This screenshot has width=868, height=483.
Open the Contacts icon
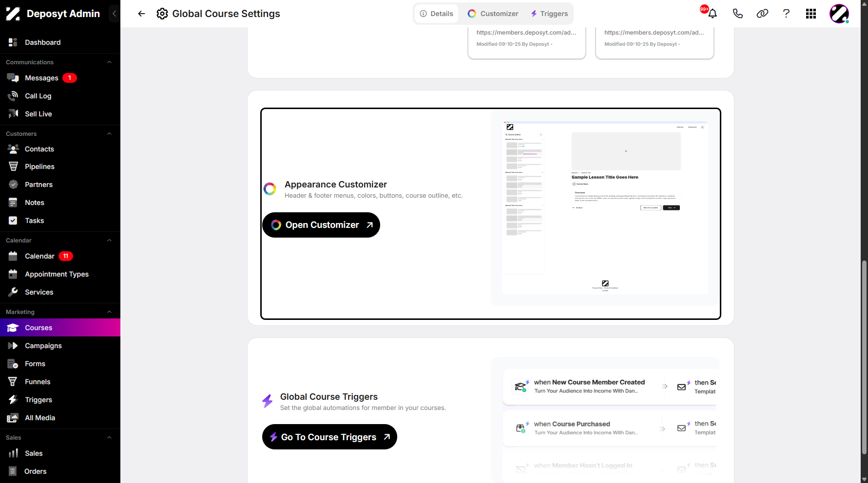click(x=13, y=149)
